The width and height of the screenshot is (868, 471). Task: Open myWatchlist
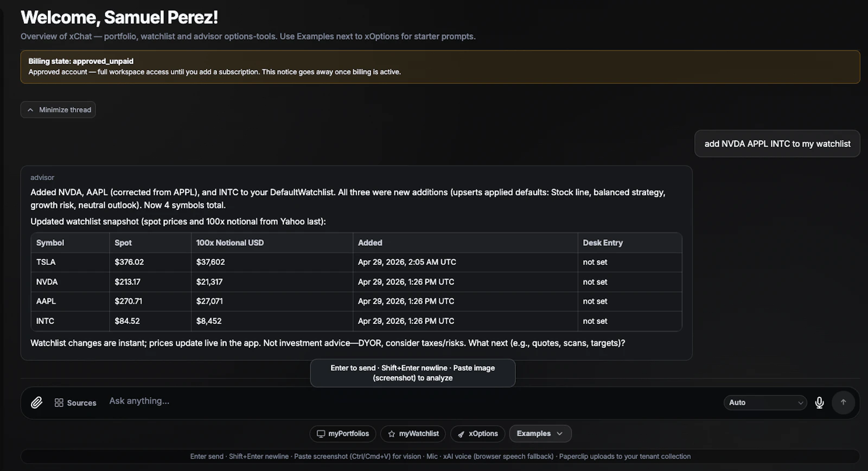tap(413, 434)
